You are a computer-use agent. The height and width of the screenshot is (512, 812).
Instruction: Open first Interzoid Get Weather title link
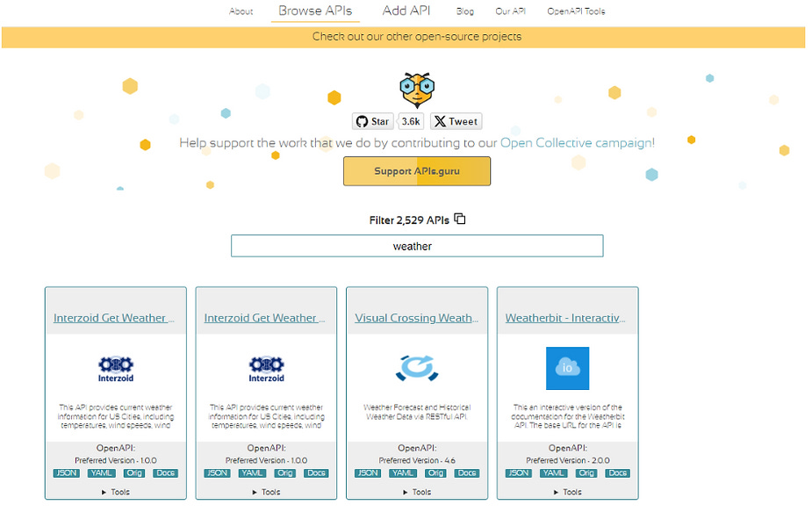(113, 318)
